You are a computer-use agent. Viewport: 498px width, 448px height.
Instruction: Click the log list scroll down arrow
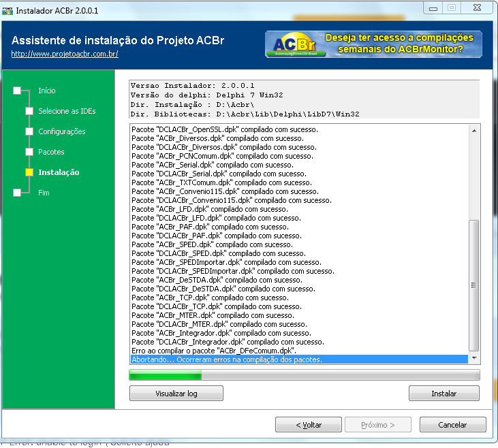click(x=474, y=358)
